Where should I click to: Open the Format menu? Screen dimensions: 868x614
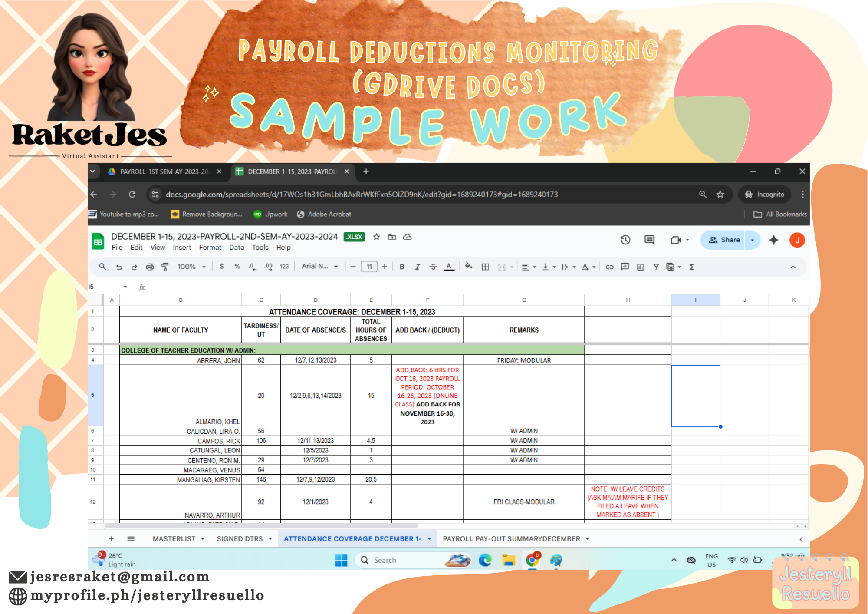pyautogui.click(x=210, y=248)
